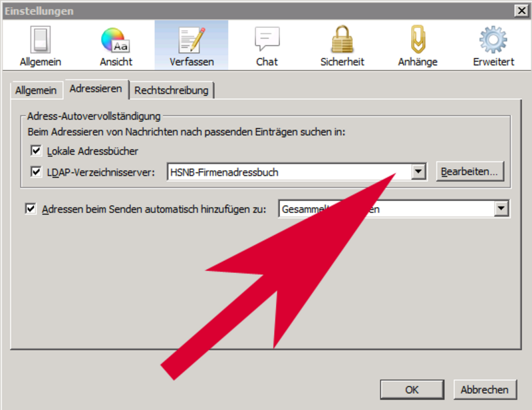The width and height of the screenshot is (532, 410).
Task: Expand the HSNB-Firmenadressbuch dropdown arrow
Action: point(418,172)
